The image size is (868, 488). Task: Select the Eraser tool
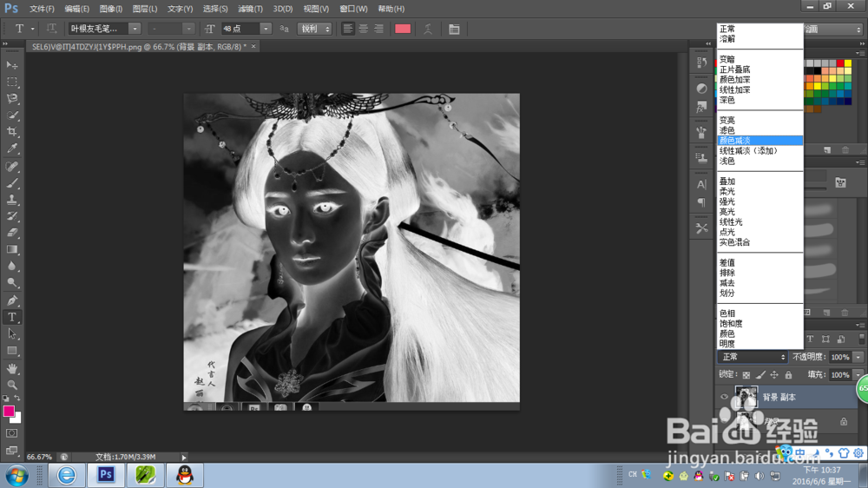(x=11, y=234)
